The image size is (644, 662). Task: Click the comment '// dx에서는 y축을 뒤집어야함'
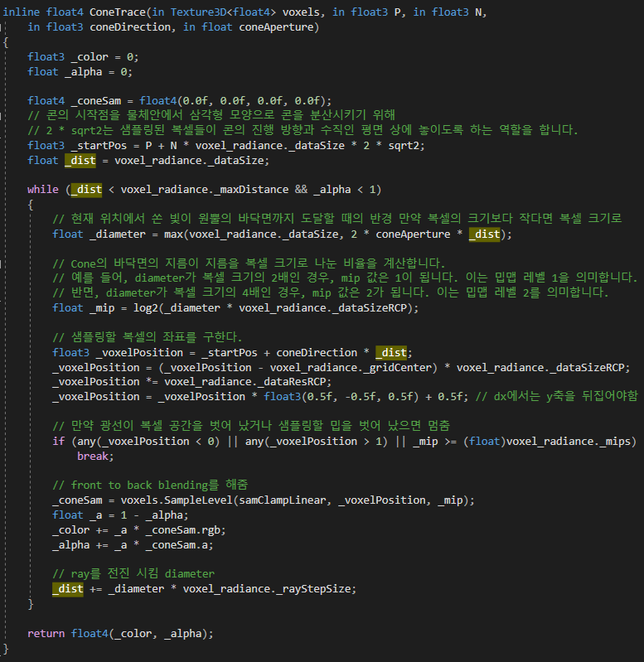(x=557, y=396)
